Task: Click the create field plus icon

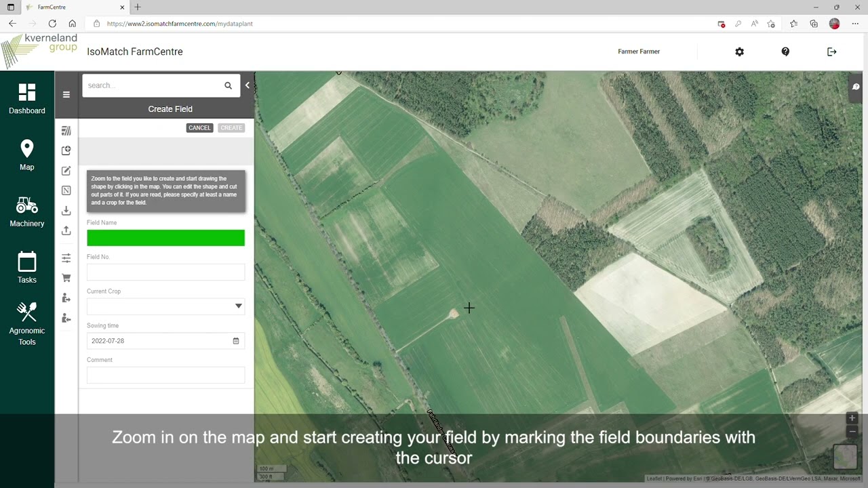Action: pyautogui.click(x=66, y=150)
